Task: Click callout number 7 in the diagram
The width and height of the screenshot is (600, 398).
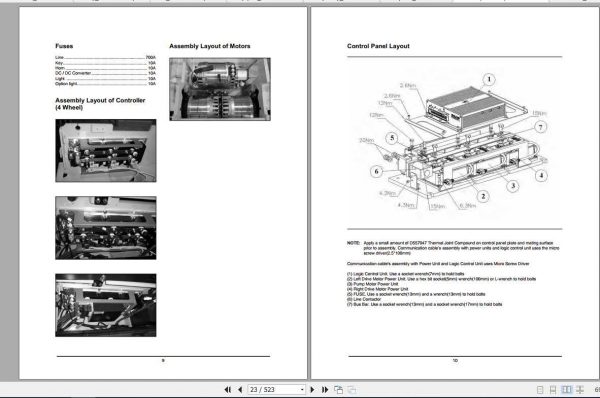Action: tap(540, 127)
